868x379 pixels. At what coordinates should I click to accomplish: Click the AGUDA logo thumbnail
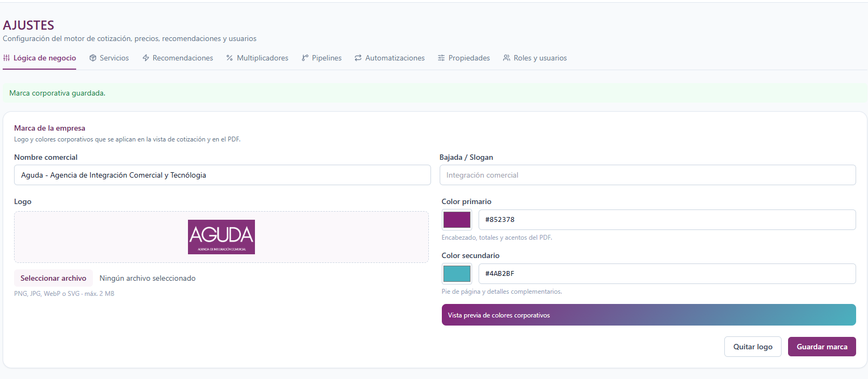[221, 237]
